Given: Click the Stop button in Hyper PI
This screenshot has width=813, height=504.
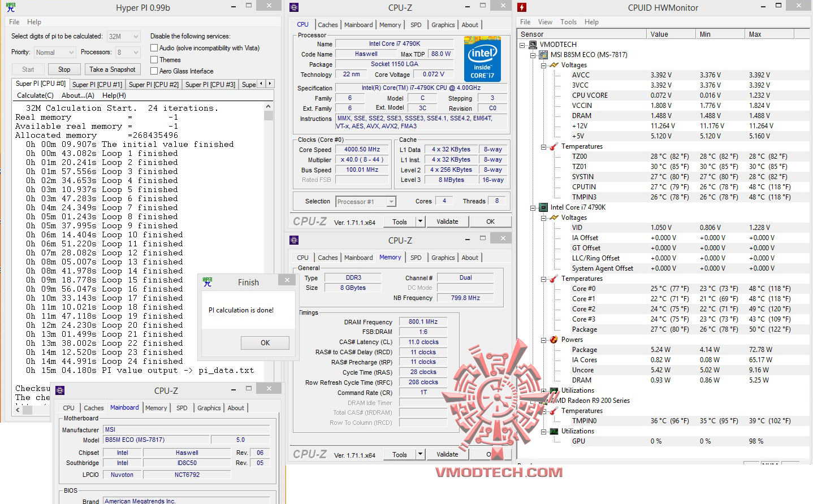Looking at the screenshot, I should coord(64,69).
